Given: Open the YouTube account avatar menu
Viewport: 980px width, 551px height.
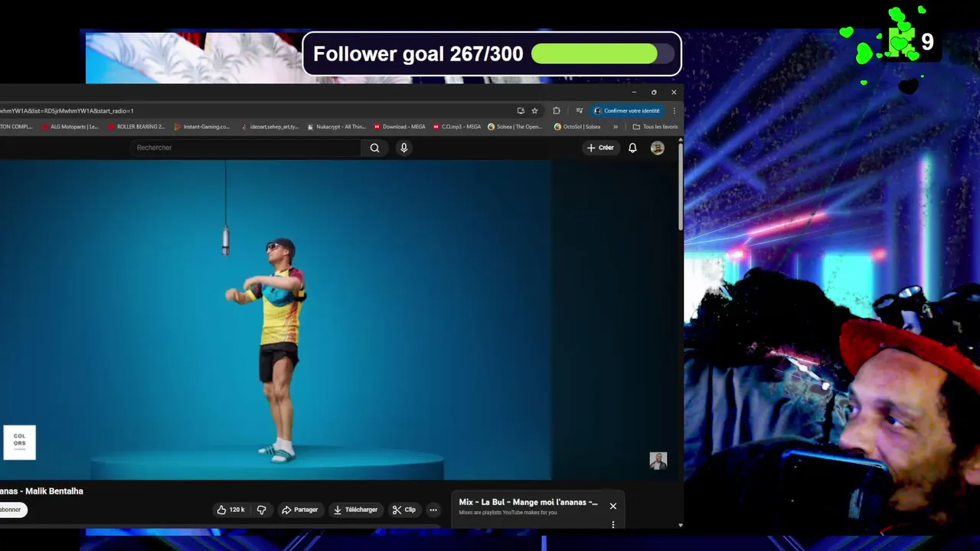Looking at the screenshot, I should tap(657, 148).
